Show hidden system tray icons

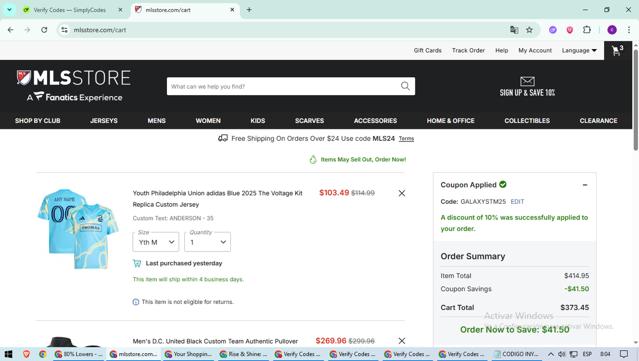[x=551, y=354]
